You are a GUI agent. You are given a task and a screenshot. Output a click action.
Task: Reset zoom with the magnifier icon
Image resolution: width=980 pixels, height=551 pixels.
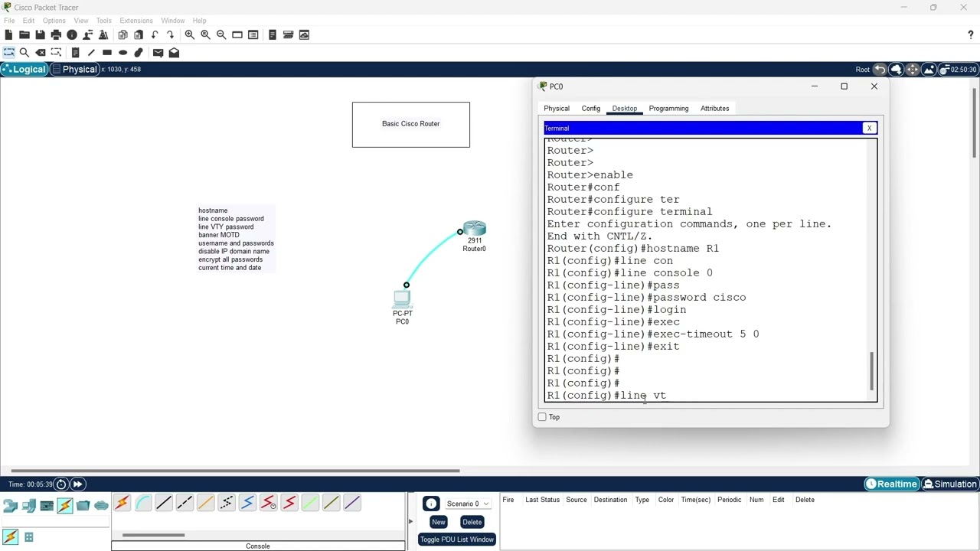(205, 34)
